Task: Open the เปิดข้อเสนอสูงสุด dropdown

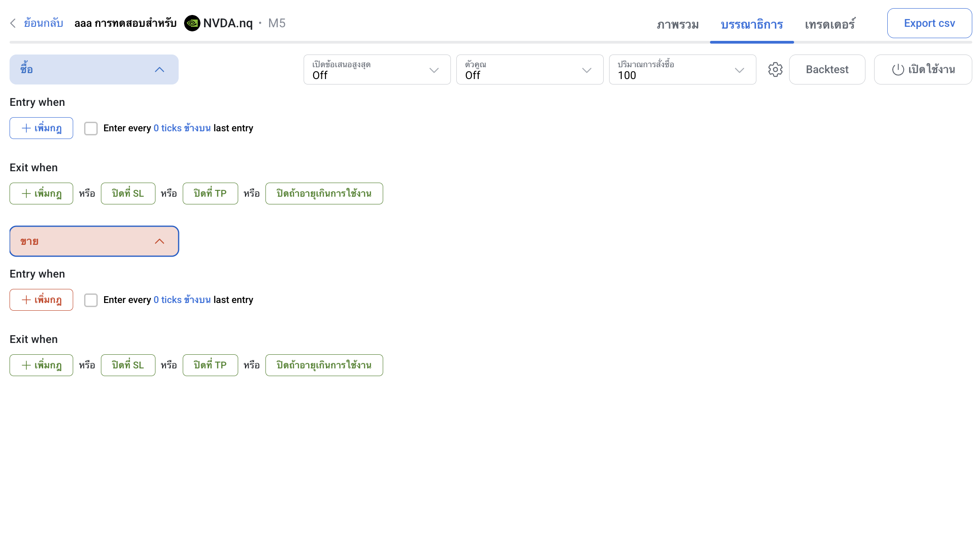Action: click(x=377, y=69)
